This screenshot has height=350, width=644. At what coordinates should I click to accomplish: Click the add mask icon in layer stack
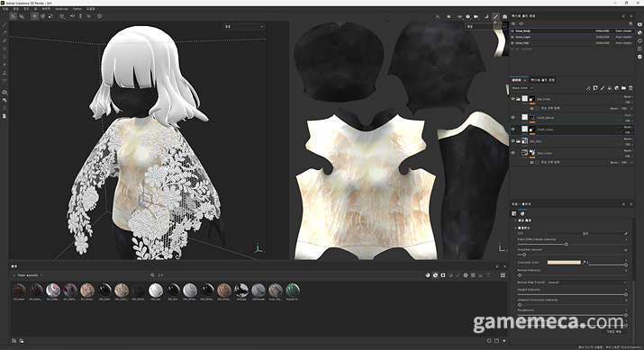click(x=595, y=88)
